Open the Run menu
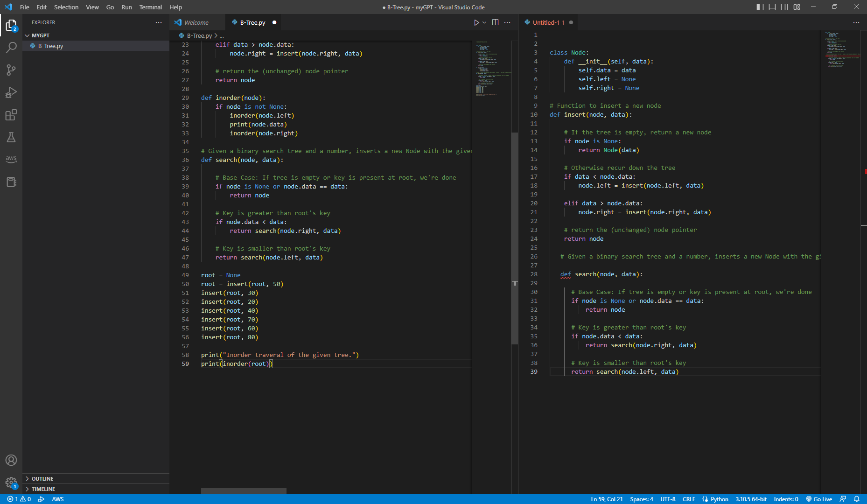Viewport: 867px width, 504px height. [x=126, y=7]
